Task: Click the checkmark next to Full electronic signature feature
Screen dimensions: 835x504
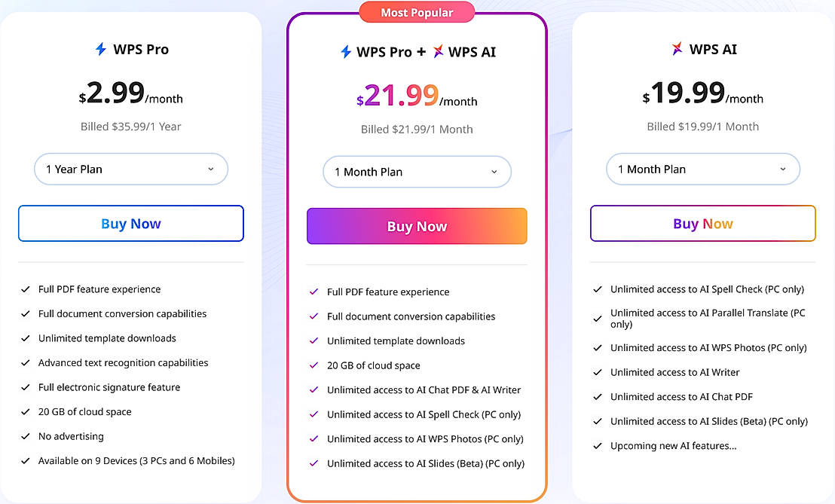Action: (25, 387)
